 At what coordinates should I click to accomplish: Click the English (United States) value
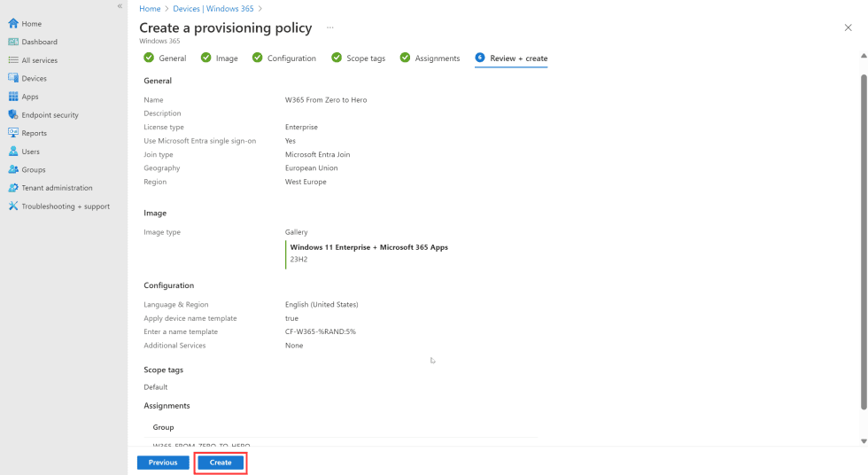click(x=322, y=305)
